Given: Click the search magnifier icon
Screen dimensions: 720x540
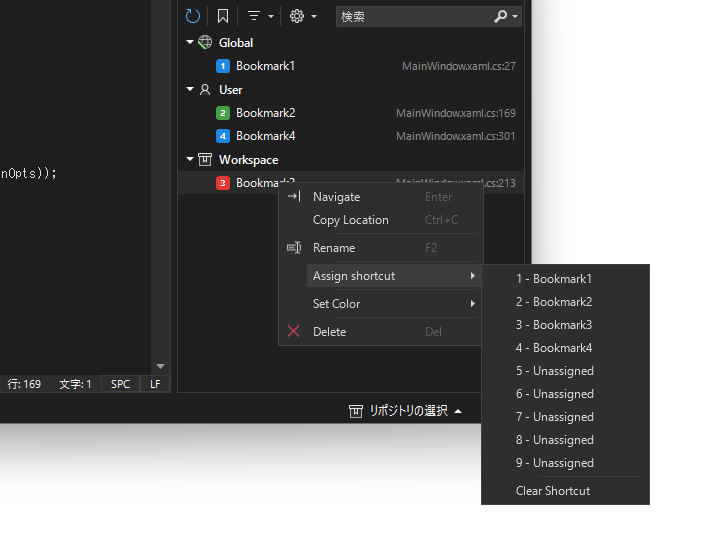Looking at the screenshot, I should (500, 17).
